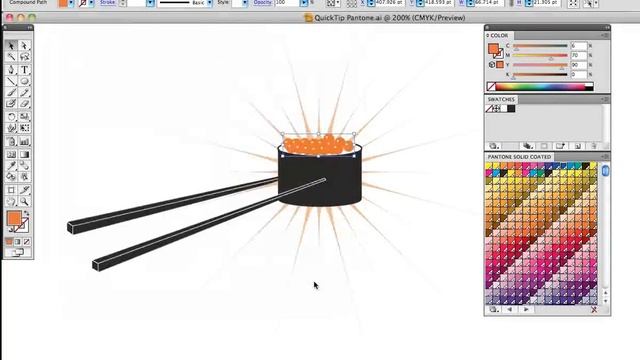Click the Cyan slider in the Color panel
This screenshot has height=360, width=640.
[540, 46]
